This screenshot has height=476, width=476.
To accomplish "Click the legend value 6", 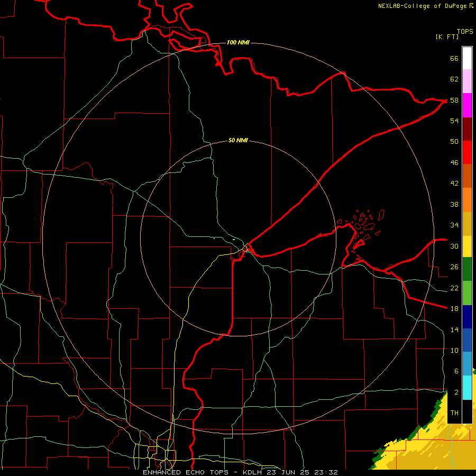I will 456,371.
